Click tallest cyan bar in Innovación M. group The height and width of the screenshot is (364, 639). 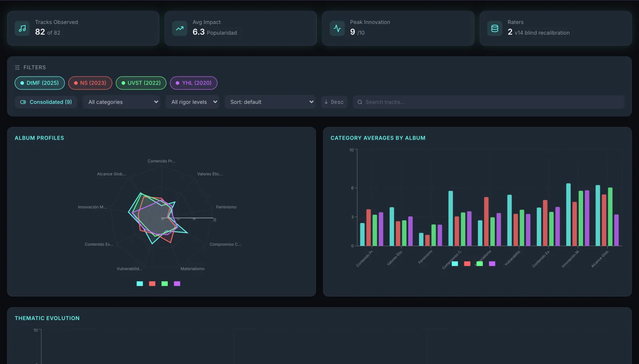pos(568,215)
